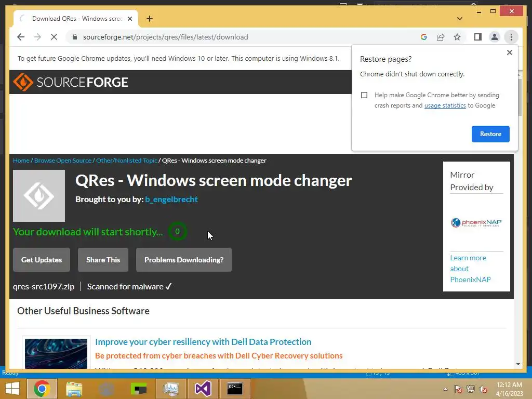The width and height of the screenshot is (532, 399).
Task: Enable sending crash reports checkbox
Action: coord(364,95)
